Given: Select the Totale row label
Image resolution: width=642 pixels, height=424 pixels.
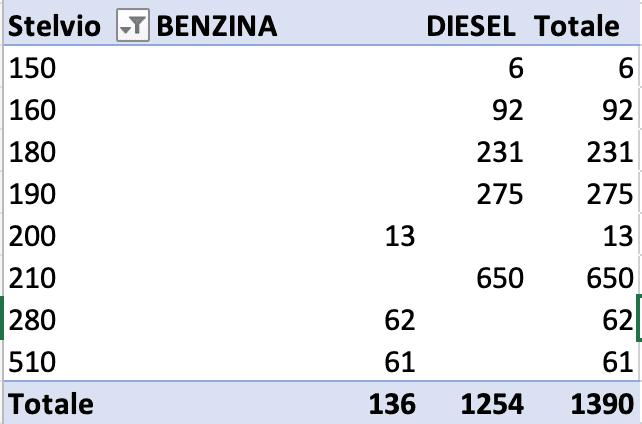Looking at the screenshot, I should point(51,404).
